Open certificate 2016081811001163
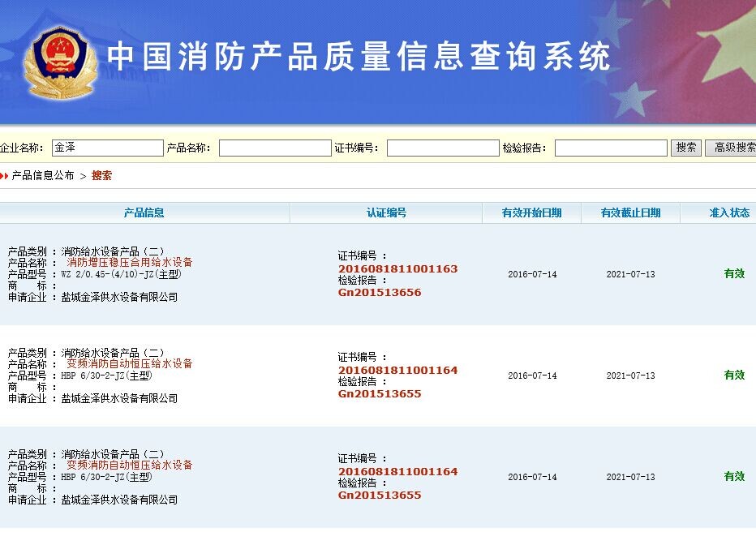 (x=397, y=269)
